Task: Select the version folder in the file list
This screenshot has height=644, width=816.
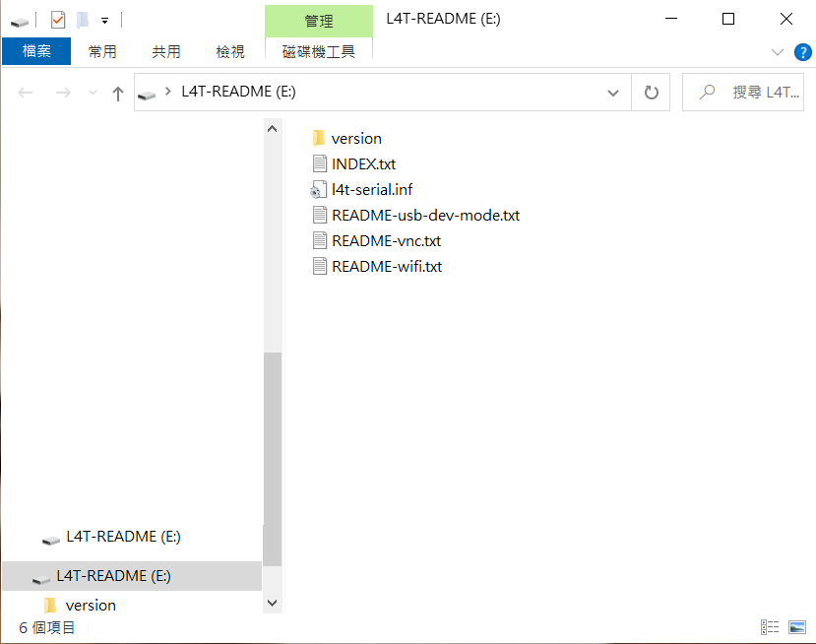Action: (x=356, y=139)
